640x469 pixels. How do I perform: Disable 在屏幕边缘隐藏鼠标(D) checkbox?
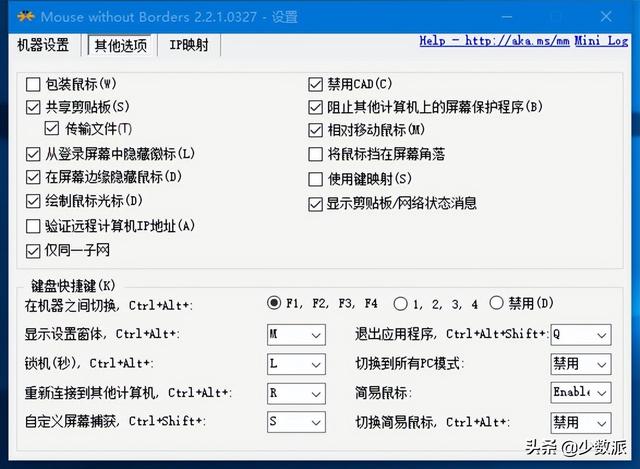[33, 177]
